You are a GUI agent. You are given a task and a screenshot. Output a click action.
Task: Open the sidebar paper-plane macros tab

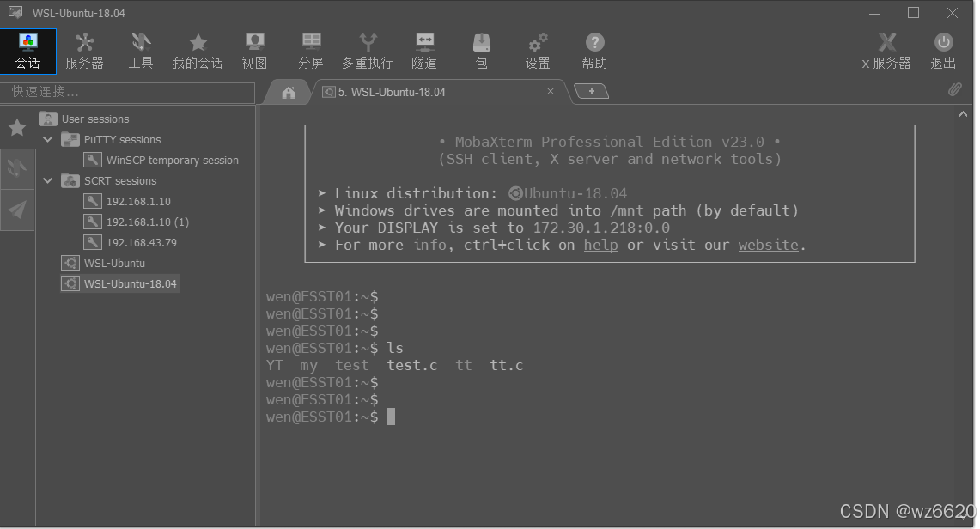(17, 210)
